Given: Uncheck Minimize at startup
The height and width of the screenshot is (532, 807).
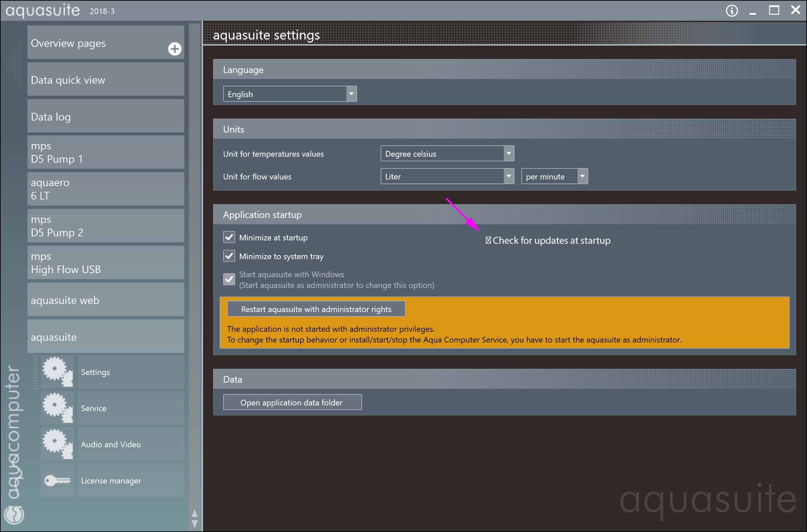Looking at the screenshot, I should (x=229, y=237).
